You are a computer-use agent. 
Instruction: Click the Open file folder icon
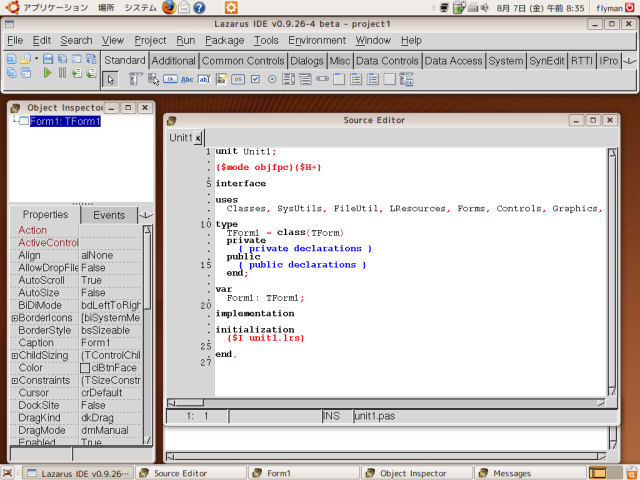(x=25, y=59)
